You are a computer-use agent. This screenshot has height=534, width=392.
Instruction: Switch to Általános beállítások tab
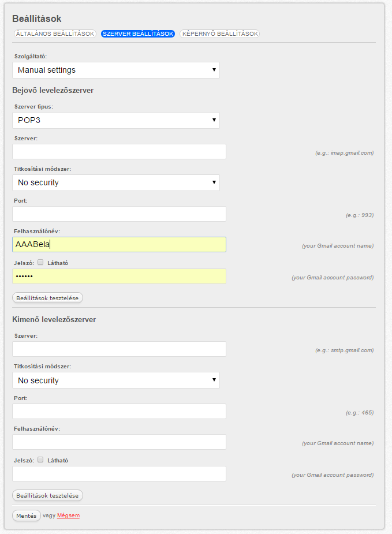point(55,33)
